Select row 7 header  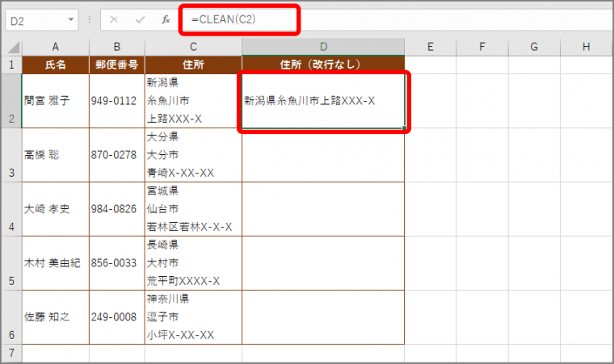(x=11, y=353)
